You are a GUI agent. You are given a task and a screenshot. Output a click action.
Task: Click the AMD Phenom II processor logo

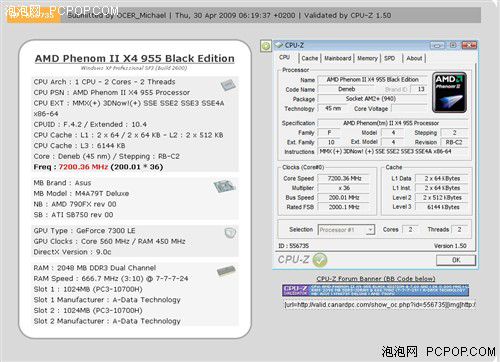449,93
